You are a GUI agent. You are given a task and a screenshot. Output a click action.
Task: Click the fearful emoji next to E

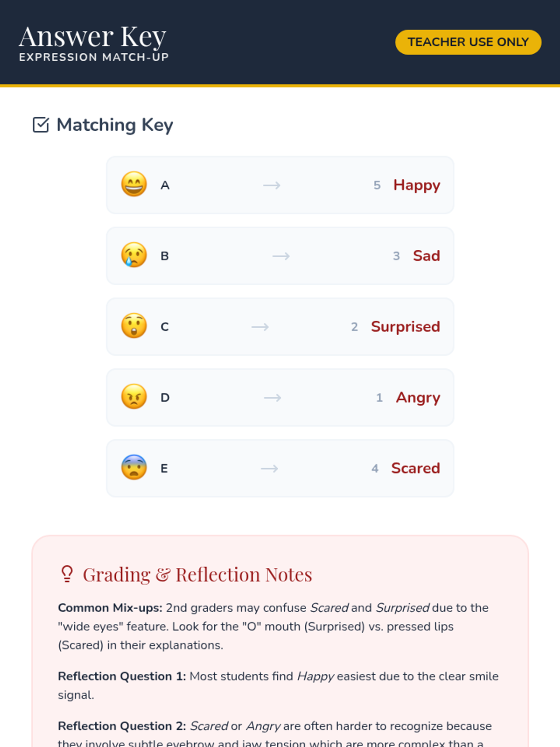click(x=134, y=468)
